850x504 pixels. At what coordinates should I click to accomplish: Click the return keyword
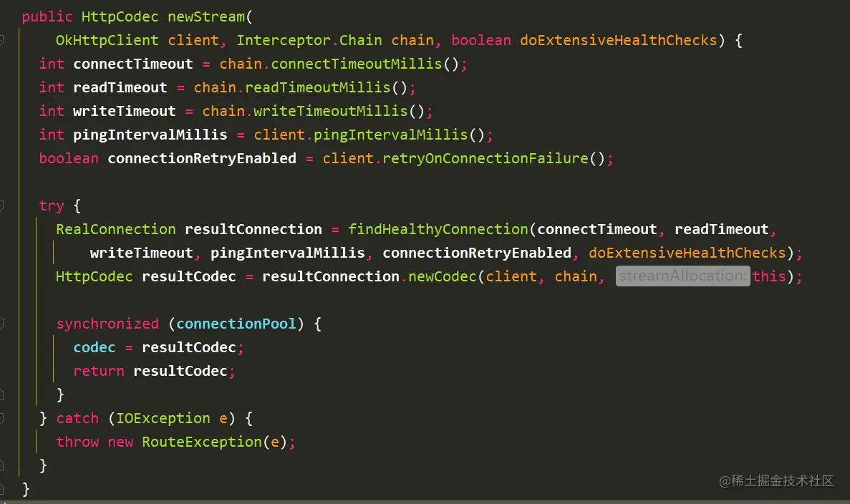[99, 372]
